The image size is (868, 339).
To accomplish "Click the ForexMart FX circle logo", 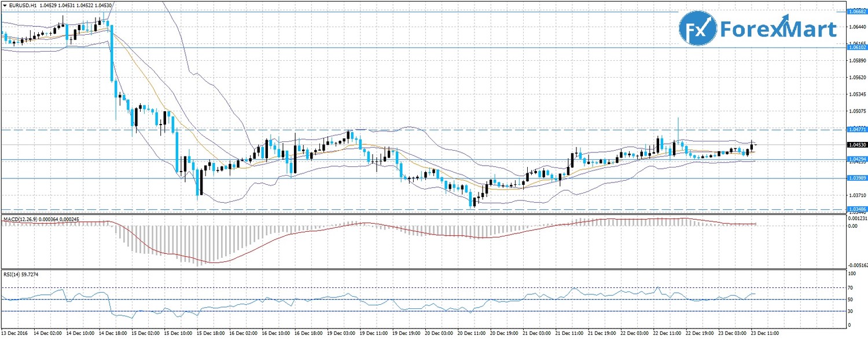I will (x=698, y=30).
